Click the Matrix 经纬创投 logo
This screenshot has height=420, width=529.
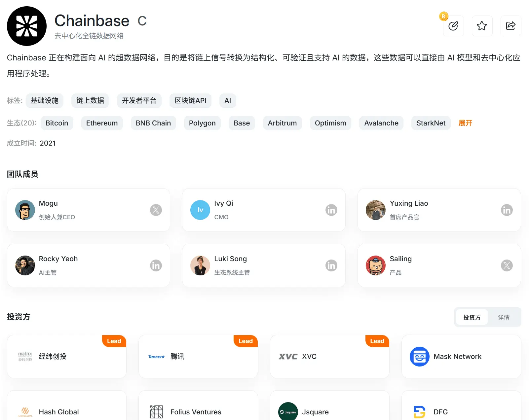[x=25, y=357]
